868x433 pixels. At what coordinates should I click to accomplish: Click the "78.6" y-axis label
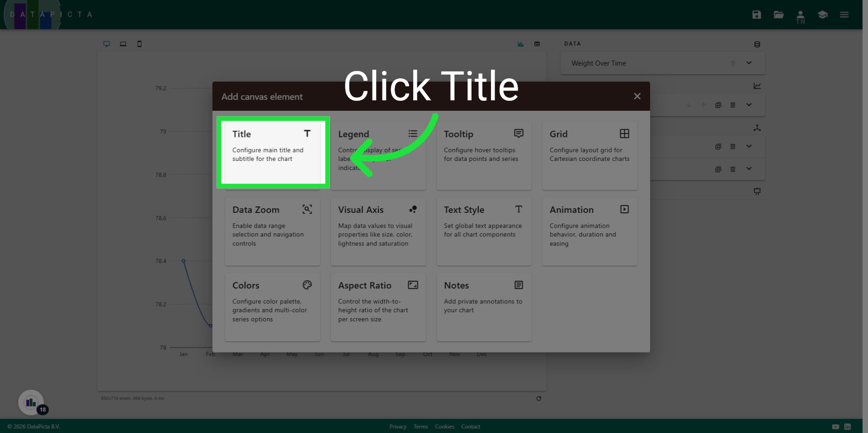[x=160, y=218]
